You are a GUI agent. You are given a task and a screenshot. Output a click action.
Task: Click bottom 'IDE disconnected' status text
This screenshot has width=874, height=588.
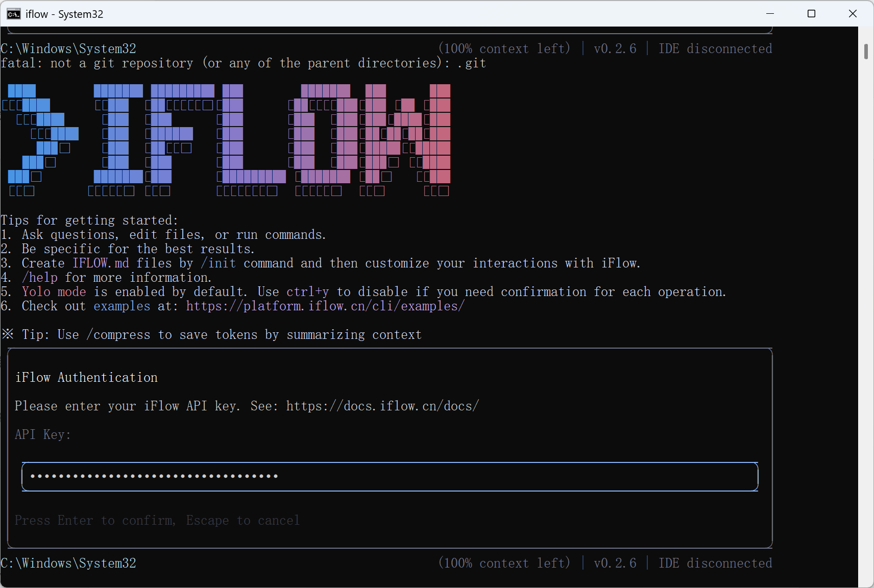[715, 563]
